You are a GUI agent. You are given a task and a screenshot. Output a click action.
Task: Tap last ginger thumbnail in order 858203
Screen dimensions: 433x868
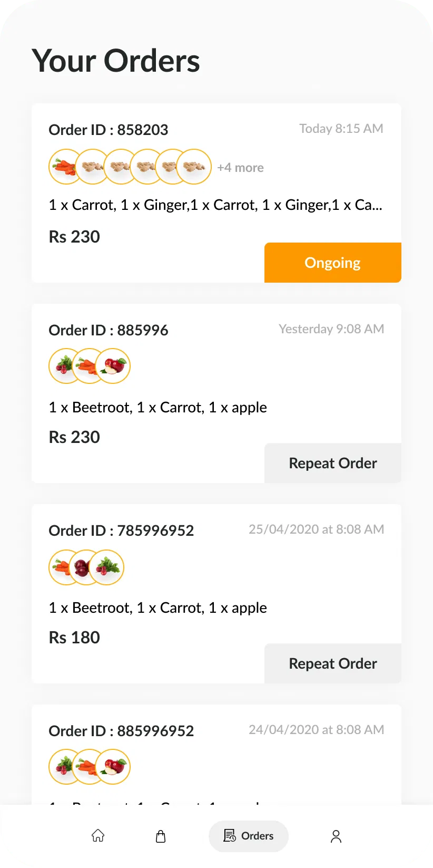point(194,167)
